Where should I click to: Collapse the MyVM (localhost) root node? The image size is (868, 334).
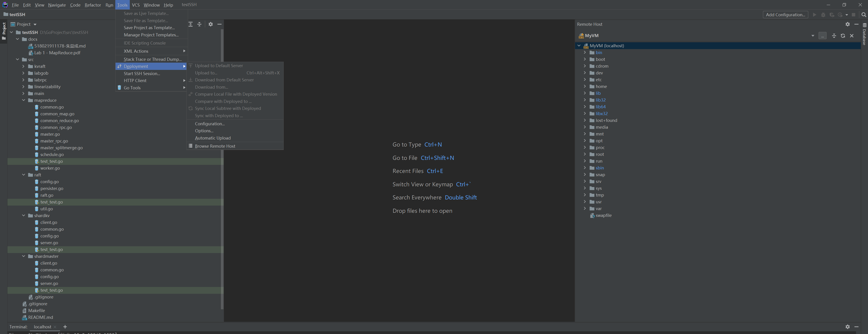coord(579,46)
